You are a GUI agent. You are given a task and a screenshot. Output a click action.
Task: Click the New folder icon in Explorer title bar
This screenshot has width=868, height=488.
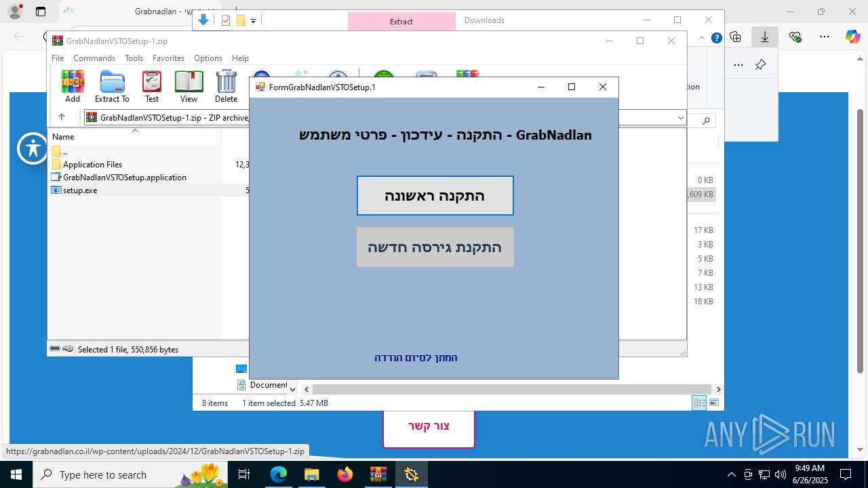[x=241, y=20]
